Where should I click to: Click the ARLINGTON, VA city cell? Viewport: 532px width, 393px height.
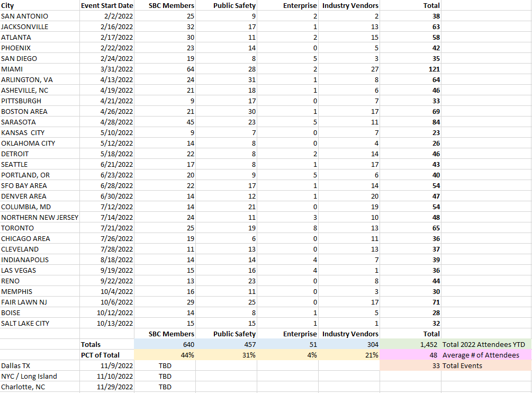(x=40, y=80)
